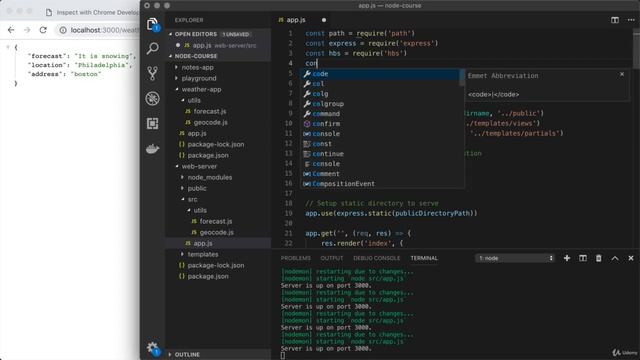This screenshot has width=640, height=360.
Task: Open the Source Control view
Action: coord(152,73)
